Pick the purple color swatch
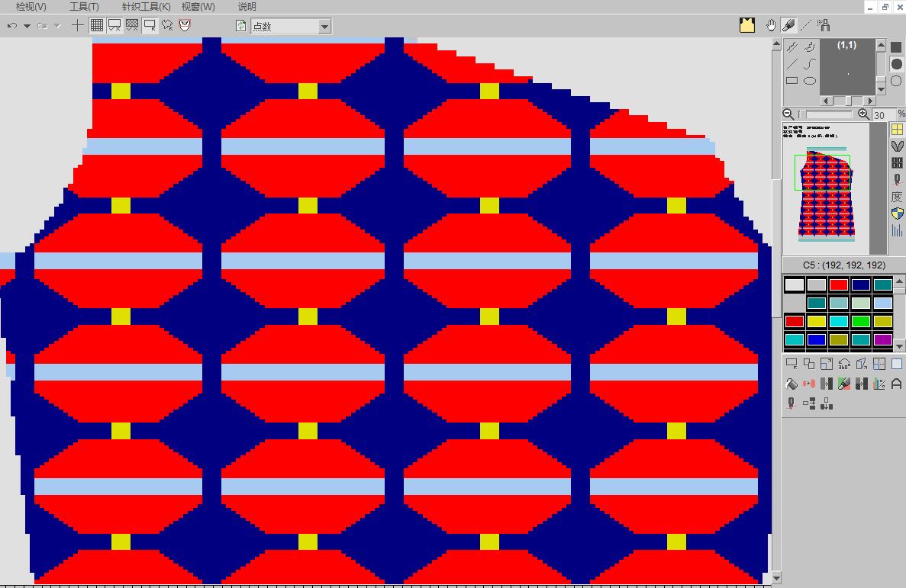 (x=882, y=339)
